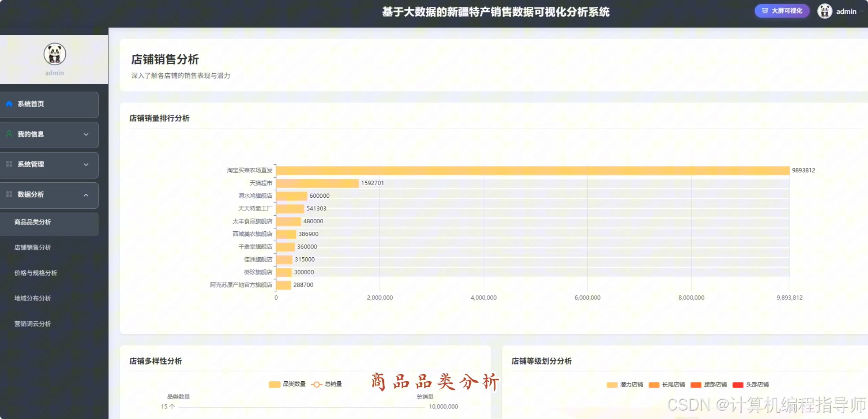The width and height of the screenshot is (868, 419).
Task: Click the 店铺等级划分分析 card title
Action: coord(541,361)
